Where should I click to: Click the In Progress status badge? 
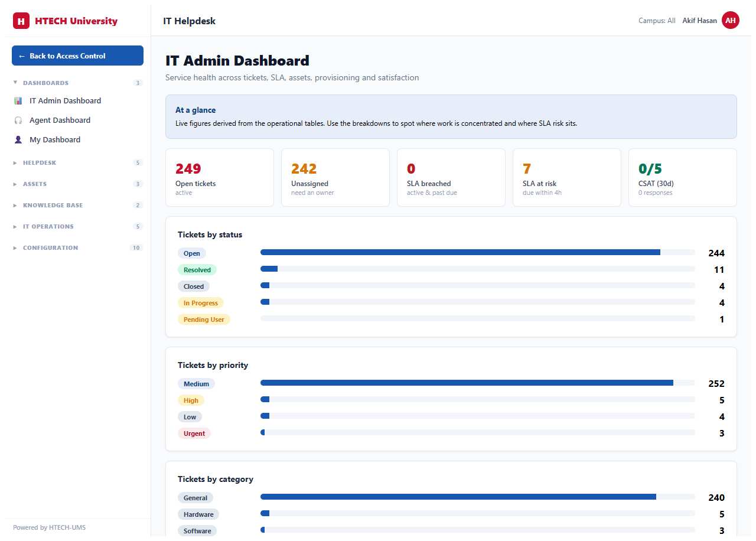[201, 303]
